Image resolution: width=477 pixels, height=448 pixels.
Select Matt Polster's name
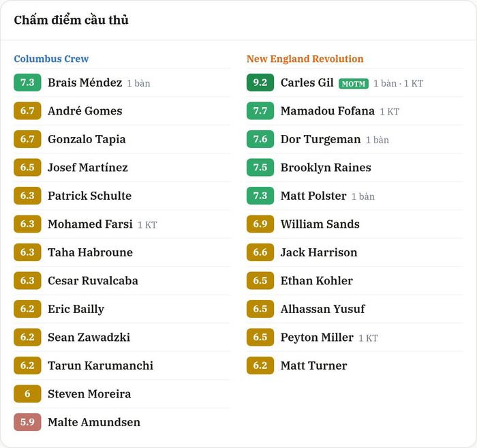click(x=313, y=196)
